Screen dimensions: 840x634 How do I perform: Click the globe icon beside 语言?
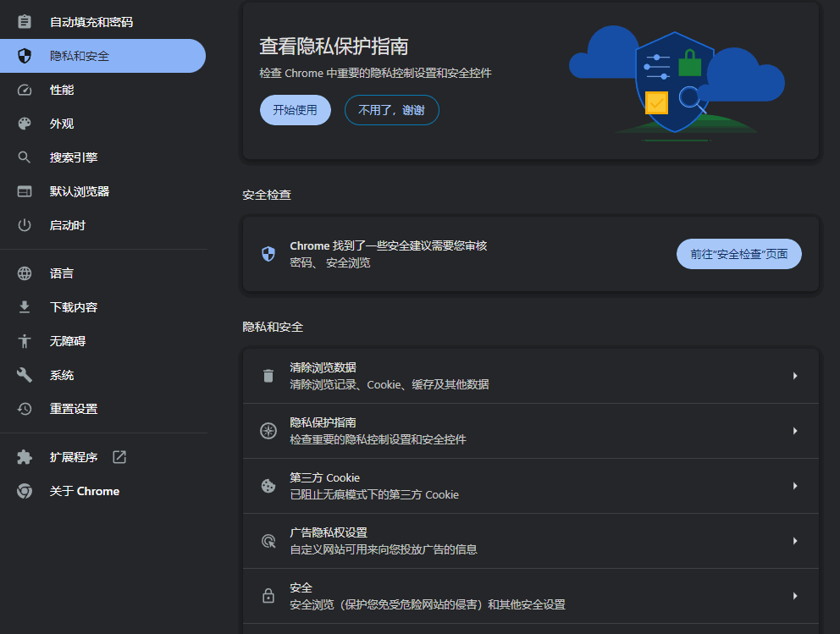pos(25,273)
